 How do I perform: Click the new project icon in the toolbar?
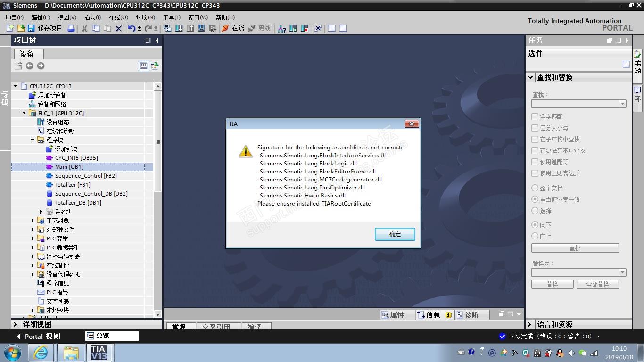(x=10, y=28)
